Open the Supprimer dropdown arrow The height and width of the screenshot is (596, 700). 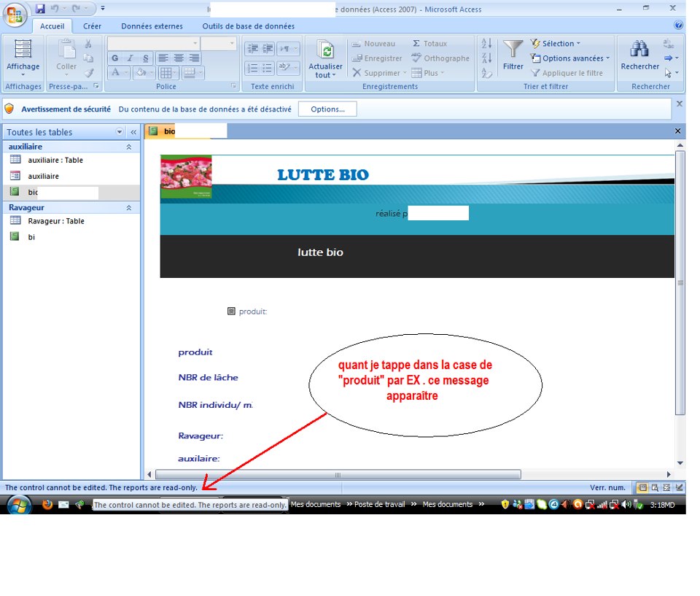point(405,73)
